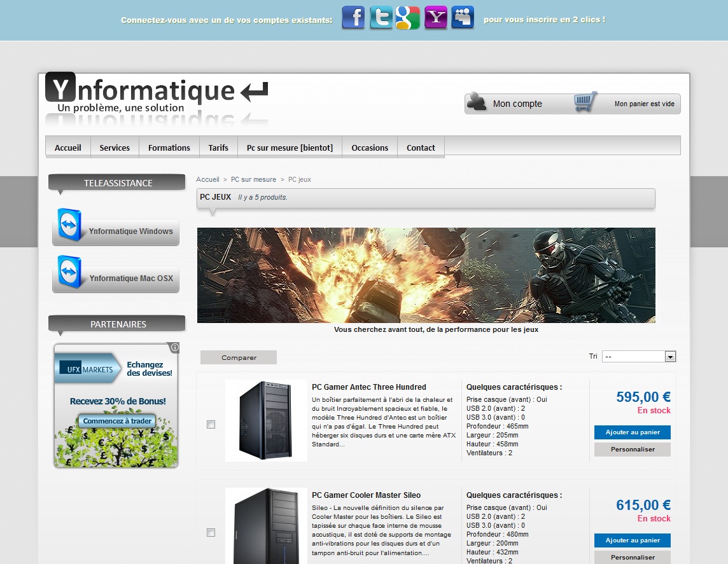Screen dimensions: 728x564
Task: Click the TELEASSISTANCE block header
Action: [117, 182]
